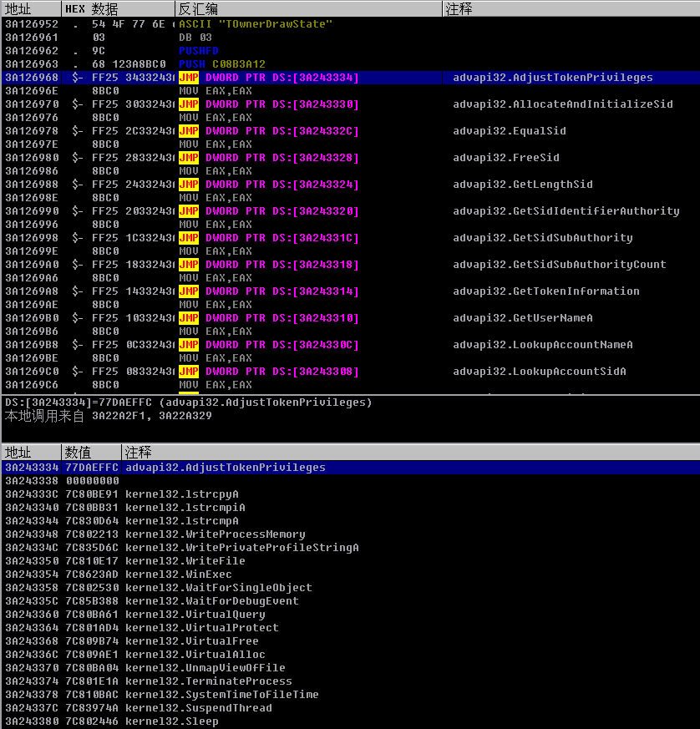The image size is (700, 729).
Task: Click MOV EAX,EAX at address 3A12696E
Action: pos(216,91)
